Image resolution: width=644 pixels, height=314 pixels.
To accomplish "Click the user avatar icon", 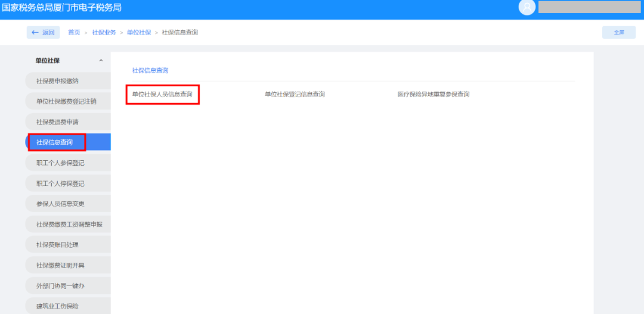I will coord(527,7).
